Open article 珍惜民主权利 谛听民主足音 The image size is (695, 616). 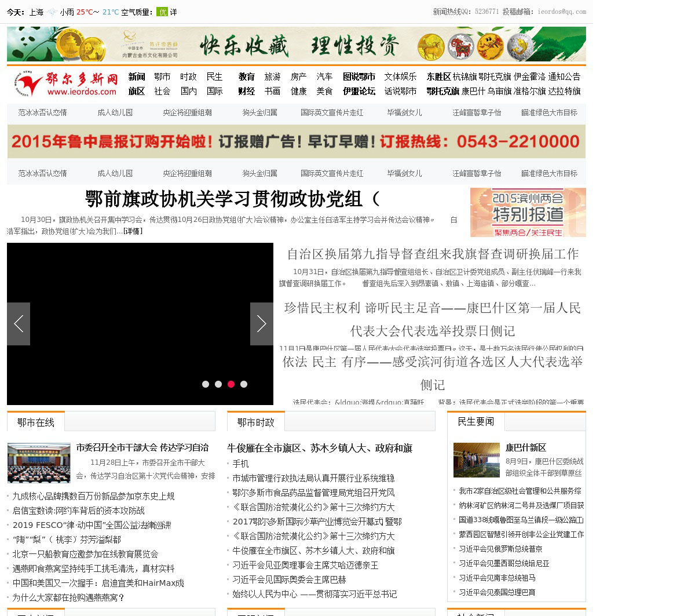[x=433, y=319]
